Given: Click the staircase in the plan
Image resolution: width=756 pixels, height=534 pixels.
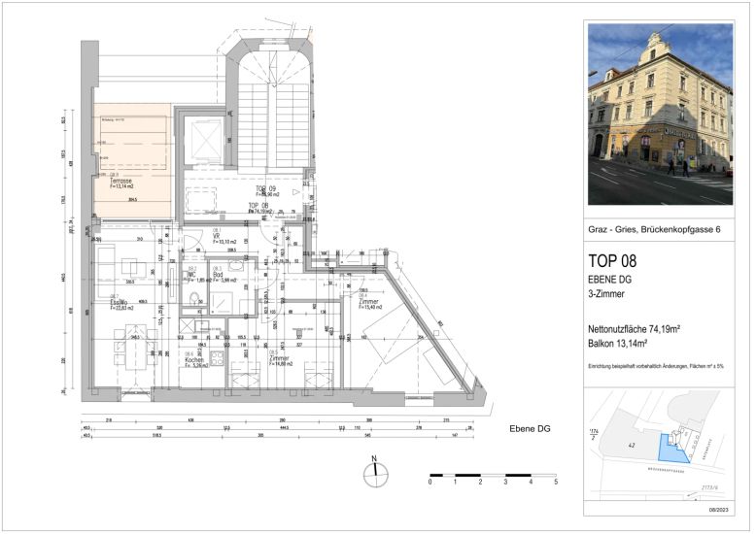Looking at the screenshot, I should coord(269,107).
